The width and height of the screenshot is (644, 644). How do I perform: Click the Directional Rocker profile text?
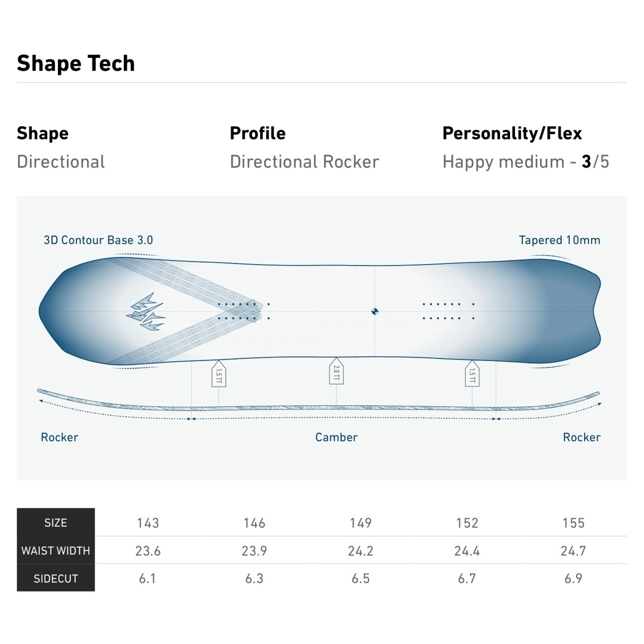point(304,162)
